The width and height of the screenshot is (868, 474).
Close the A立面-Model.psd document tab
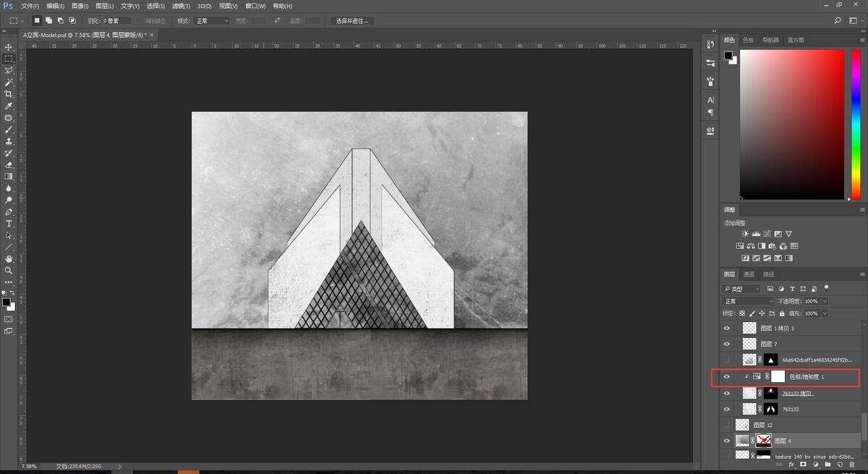tap(151, 34)
